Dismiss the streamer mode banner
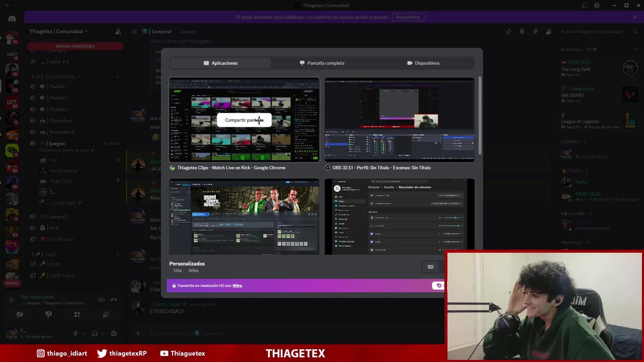Image resolution: width=644 pixels, height=362 pixels. (x=635, y=17)
